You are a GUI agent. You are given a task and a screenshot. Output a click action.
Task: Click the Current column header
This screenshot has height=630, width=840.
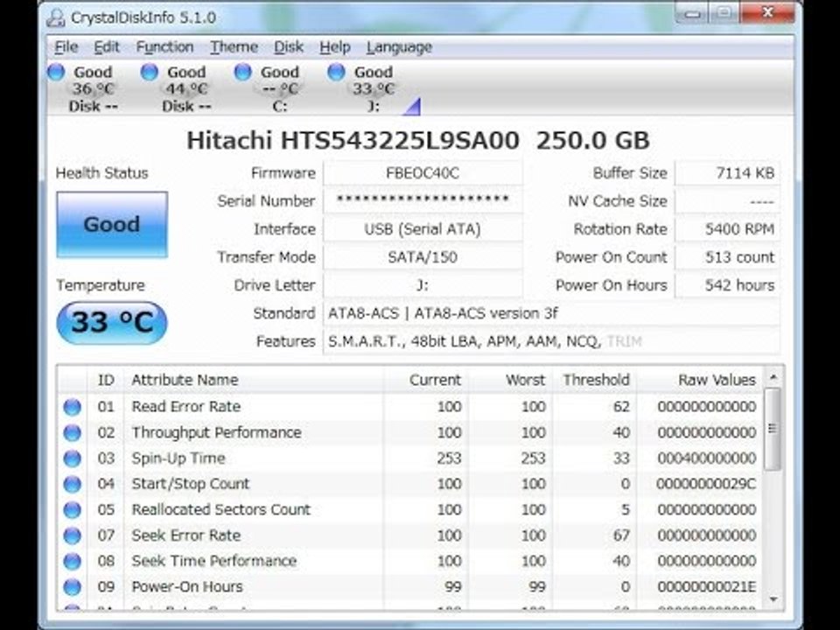[426, 380]
